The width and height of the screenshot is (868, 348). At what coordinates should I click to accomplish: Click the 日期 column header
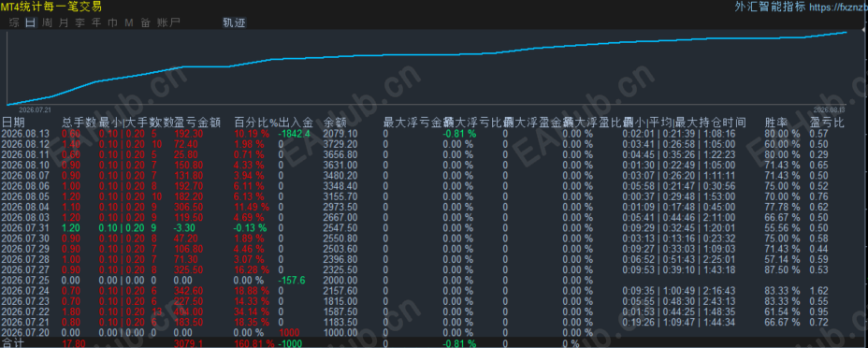click(x=13, y=122)
